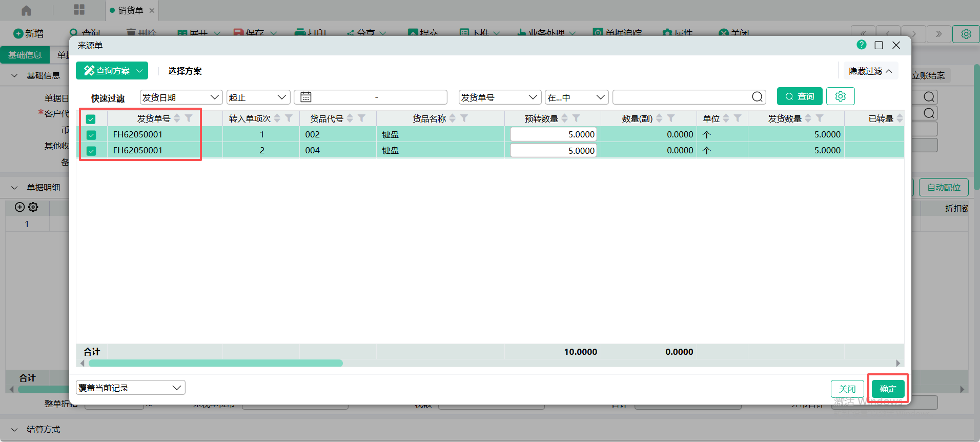Click the 确定 confirm button
Image resolution: width=980 pixels, height=442 pixels.
pos(888,389)
